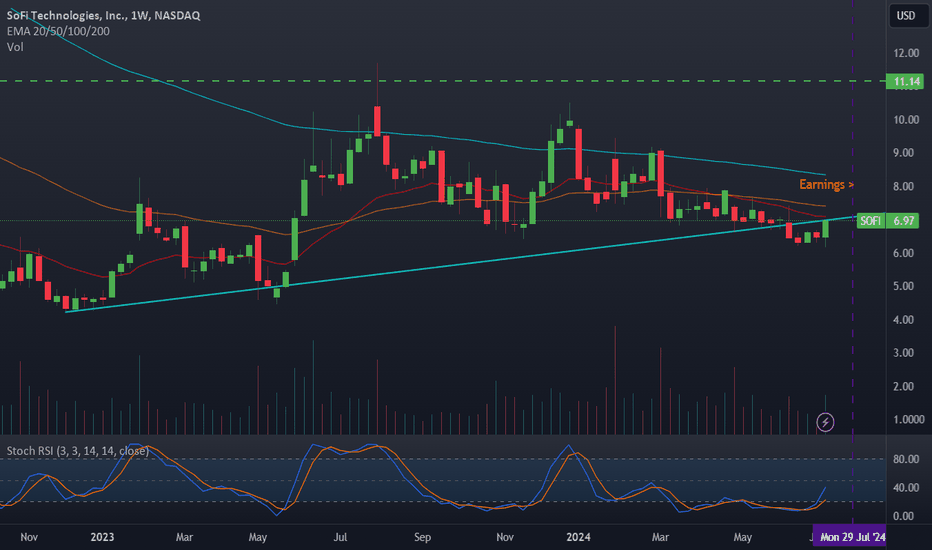932x550 pixels.
Task: Click the 40.00 Stoch RSI scale label
Action: pos(906,488)
